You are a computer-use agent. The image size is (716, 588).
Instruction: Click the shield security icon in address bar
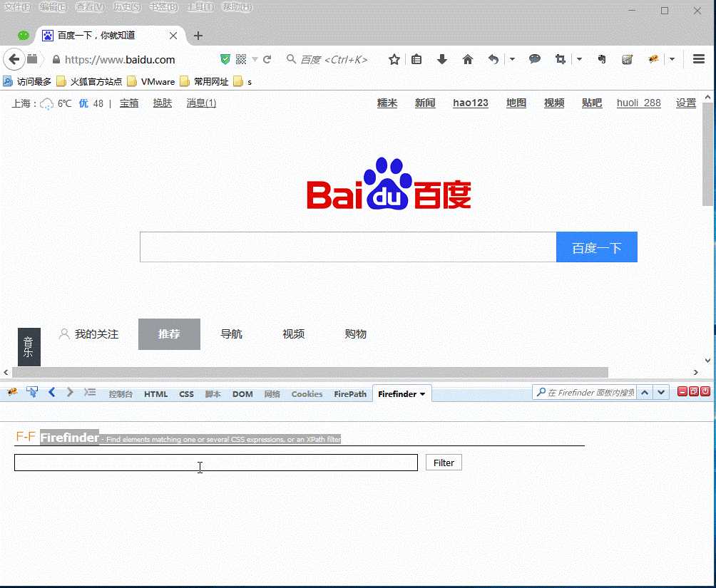tap(225, 59)
